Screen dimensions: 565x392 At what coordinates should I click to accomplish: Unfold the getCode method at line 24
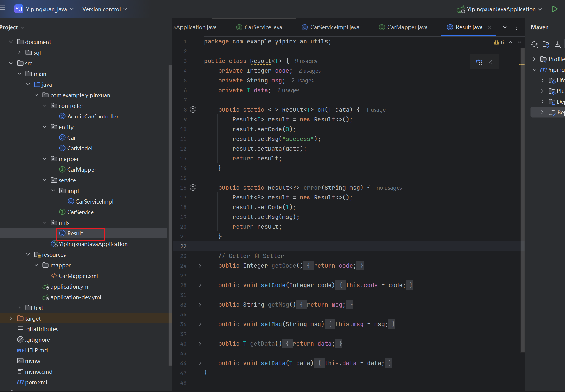pos(200,266)
